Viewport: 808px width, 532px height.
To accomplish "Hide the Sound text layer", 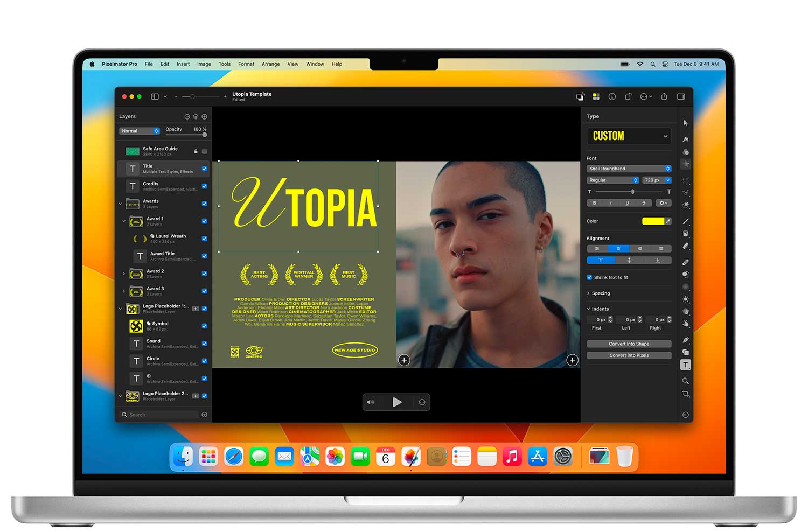I will pos(204,344).
